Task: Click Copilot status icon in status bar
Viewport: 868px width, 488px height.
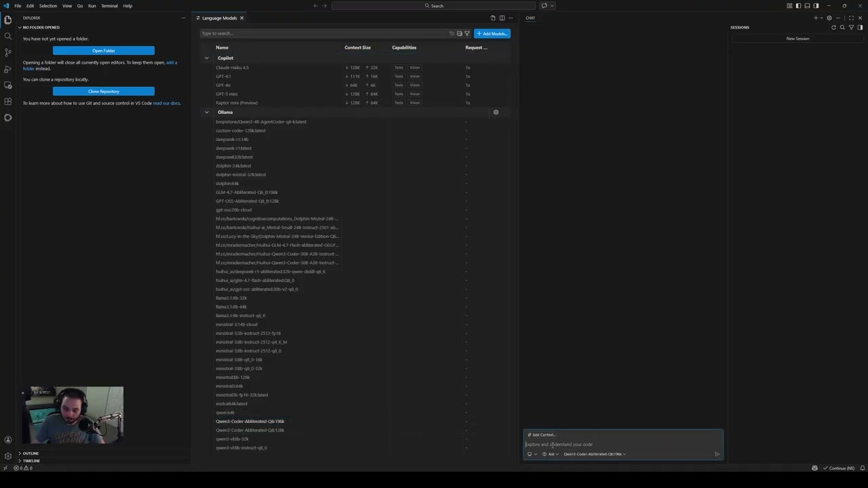Action: [x=814, y=468]
